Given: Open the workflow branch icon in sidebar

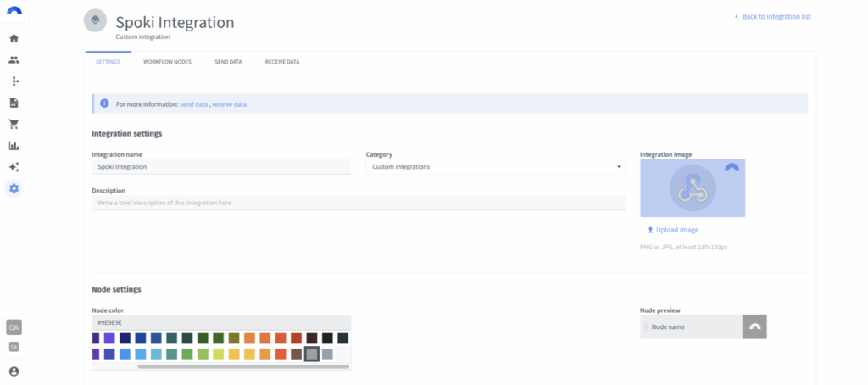Looking at the screenshot, I should coord(14,81).
